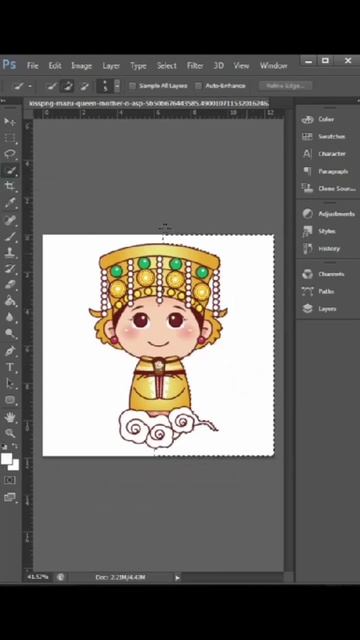Select the Brush tool
Viewport: 360px width, 640px height.
pyautogui.click(x=10, y=236)
